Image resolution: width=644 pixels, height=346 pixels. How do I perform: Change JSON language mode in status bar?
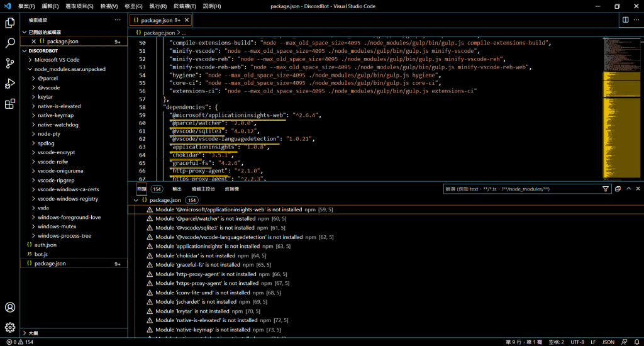(608, 342)
